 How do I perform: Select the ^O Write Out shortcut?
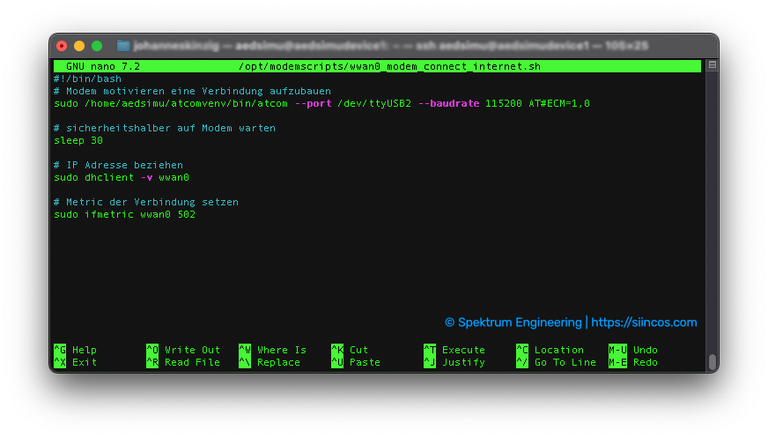pyautogui.click(x=182, y=350)
